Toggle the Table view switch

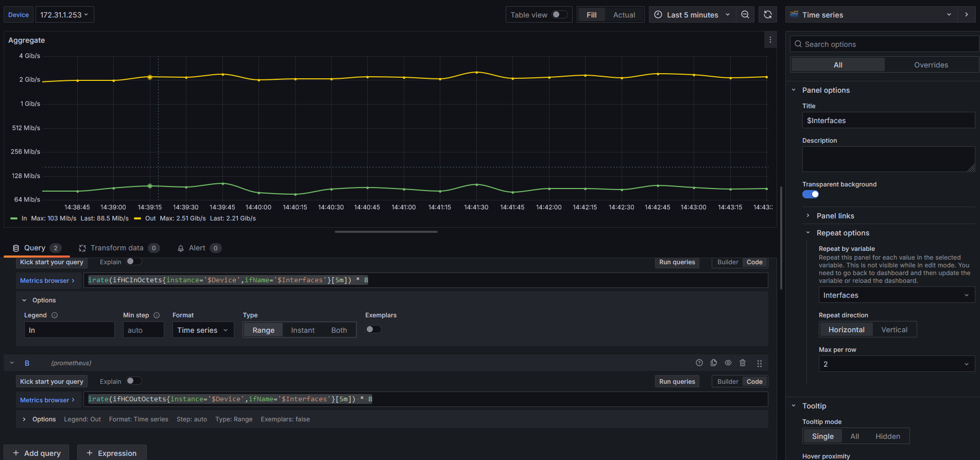point(559,14)
